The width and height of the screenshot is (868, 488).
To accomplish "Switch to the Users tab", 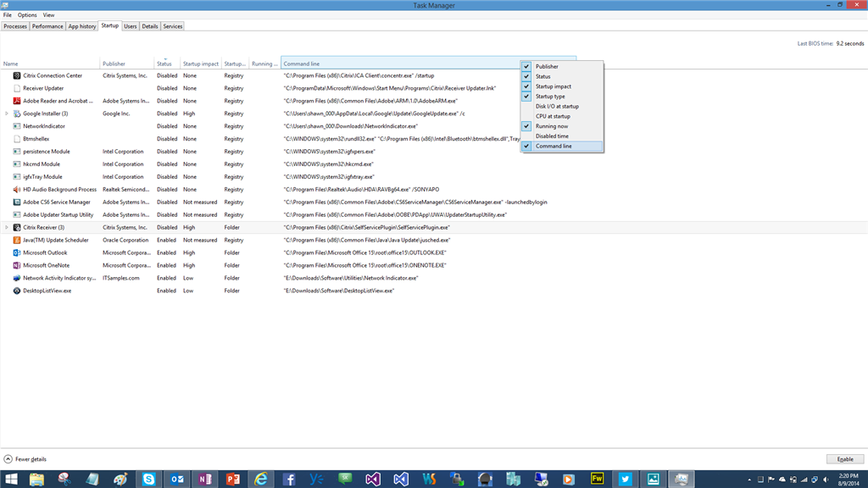I will 130,26.
